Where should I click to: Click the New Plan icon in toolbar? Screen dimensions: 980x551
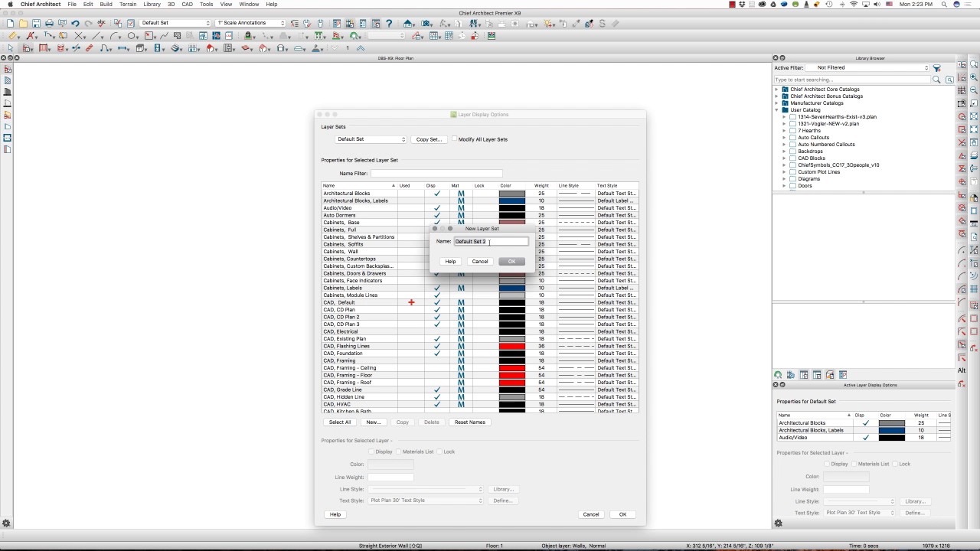(x=11, y=24)
